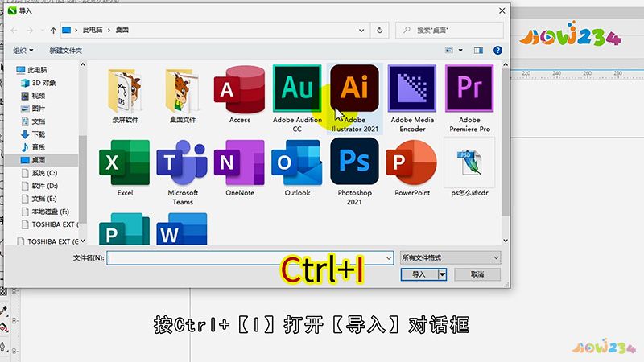Click the file list scrollbar up arrow

tap(506, 65)
